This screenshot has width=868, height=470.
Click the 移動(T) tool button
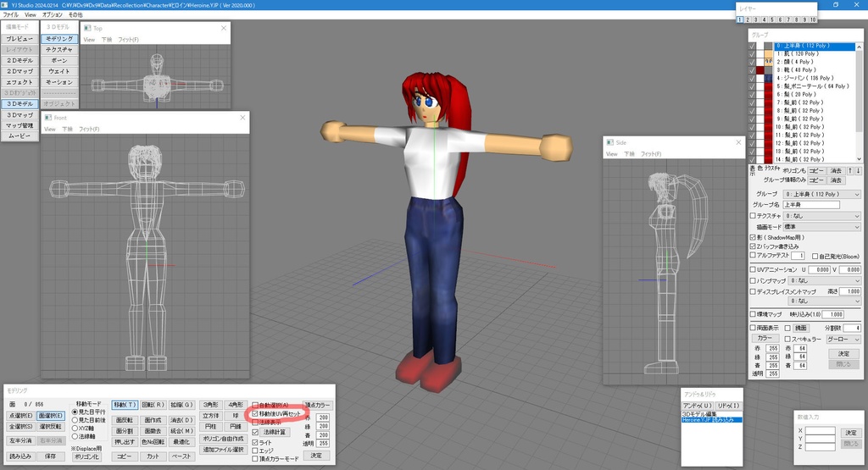pos(125,405)
